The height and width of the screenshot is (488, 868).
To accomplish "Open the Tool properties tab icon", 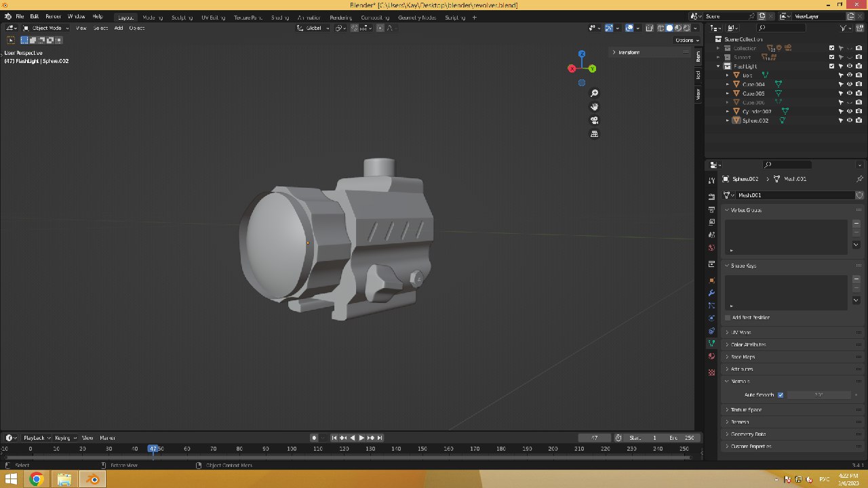I will (x=711, y=180).
